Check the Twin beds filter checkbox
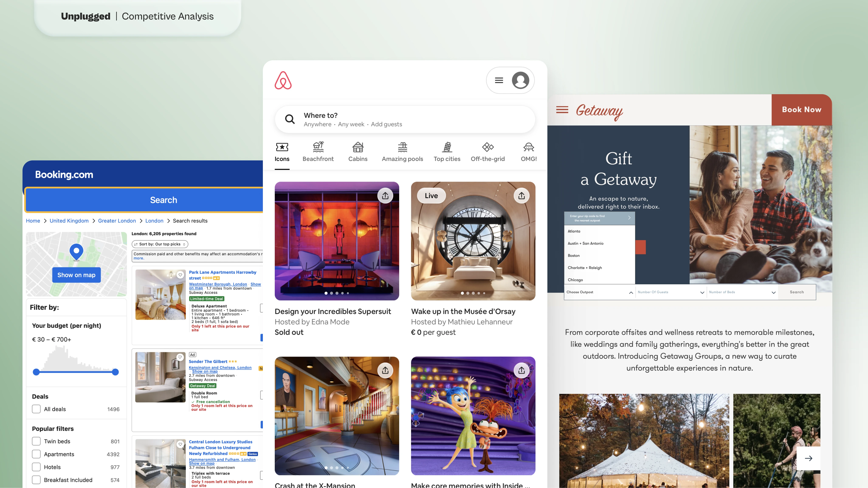 coord(36,441)
